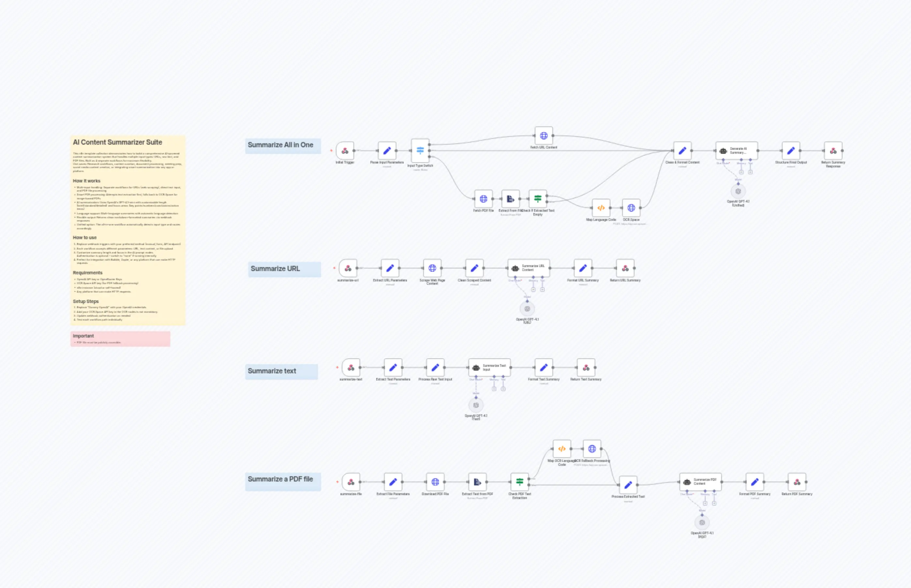Image resolution: width=911 pixels, height=588 pixels.
Task: Select the Download PDF File node
Action: coord(435,482)
